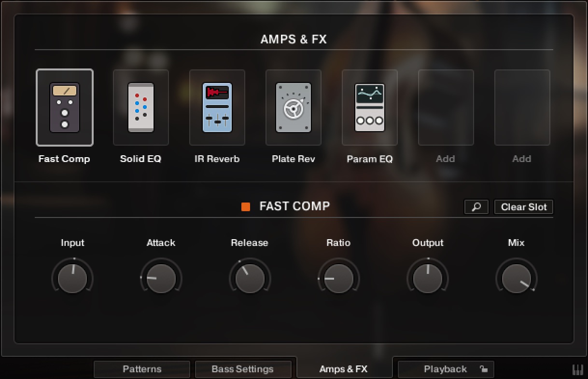Select the Amps & FX tab
588x379 pixels.
344,369
